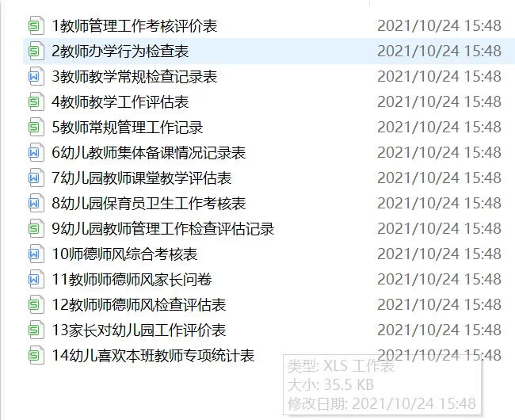The height and width of the screenshot is (420, 515).
Task: Click modified date of 4教师教学工作评估表
Action: click(439, 101)
